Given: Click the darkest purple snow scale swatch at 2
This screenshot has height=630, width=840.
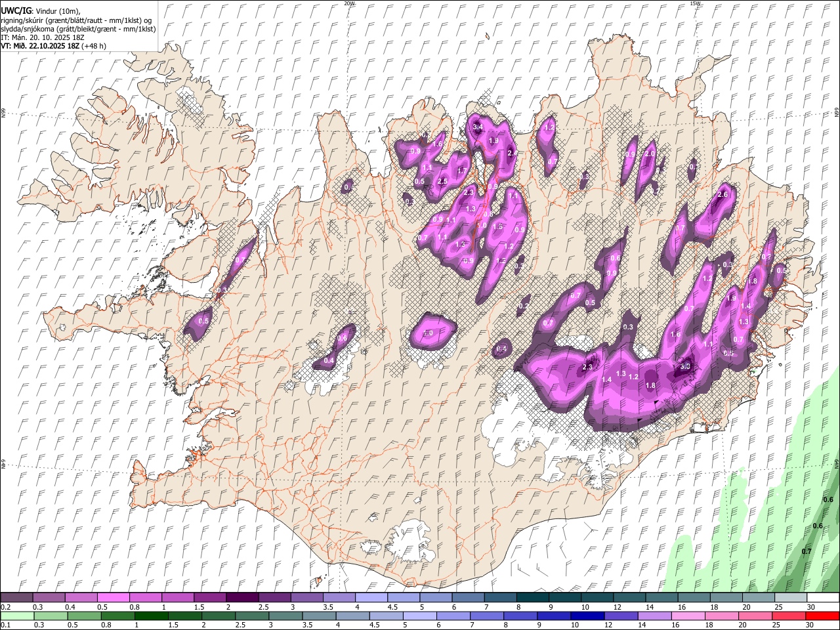Looking at the screenshot, I should pyautogui.click(x=241, y=597).
